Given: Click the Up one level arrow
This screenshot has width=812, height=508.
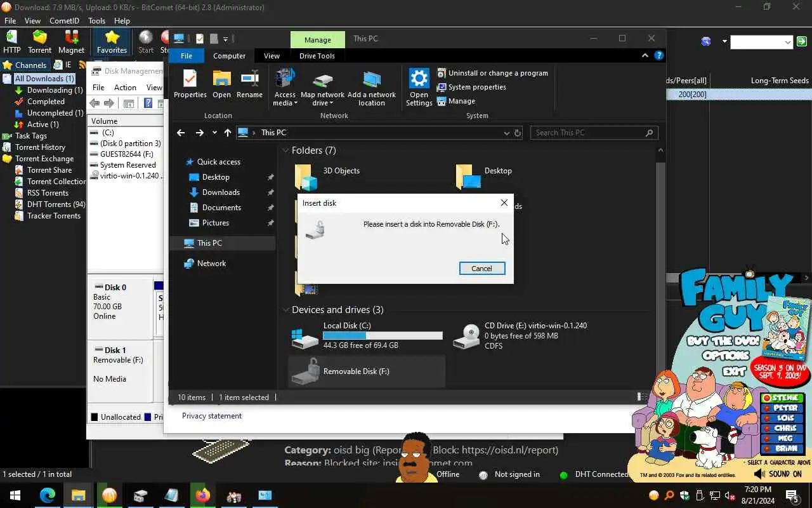Looking at the screenshot, I should pyautogui.click(x=227, y=133).
